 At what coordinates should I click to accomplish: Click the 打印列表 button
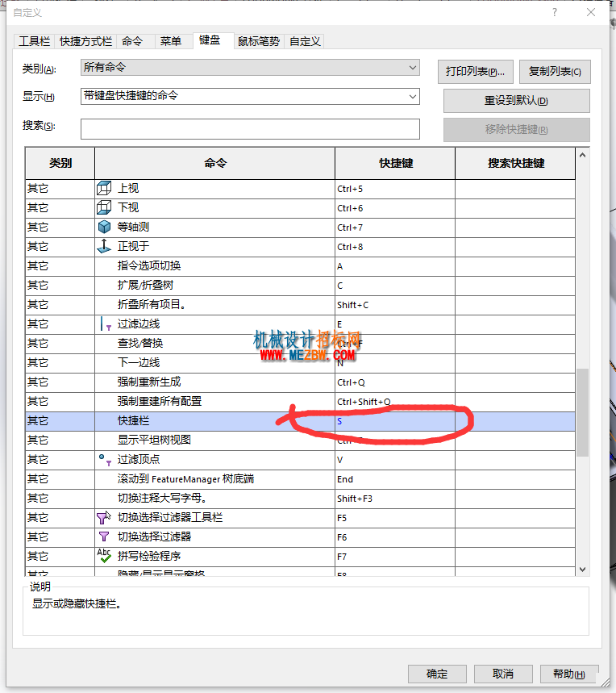pyautogui.click(x=476, y=72)
